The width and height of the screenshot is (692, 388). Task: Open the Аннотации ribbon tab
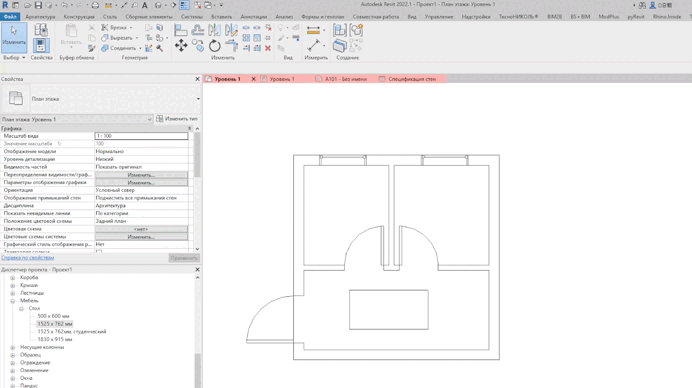click(x=253, y=17)
